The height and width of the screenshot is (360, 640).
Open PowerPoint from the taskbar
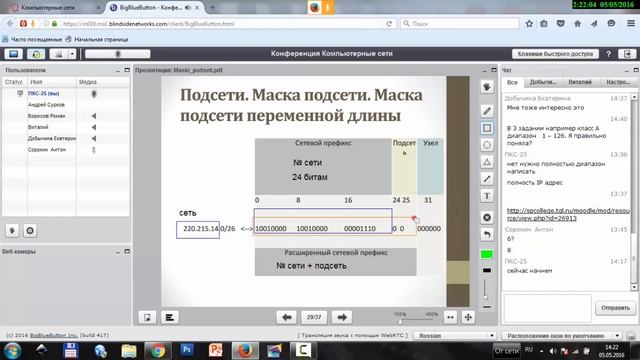tap(216, 350)
